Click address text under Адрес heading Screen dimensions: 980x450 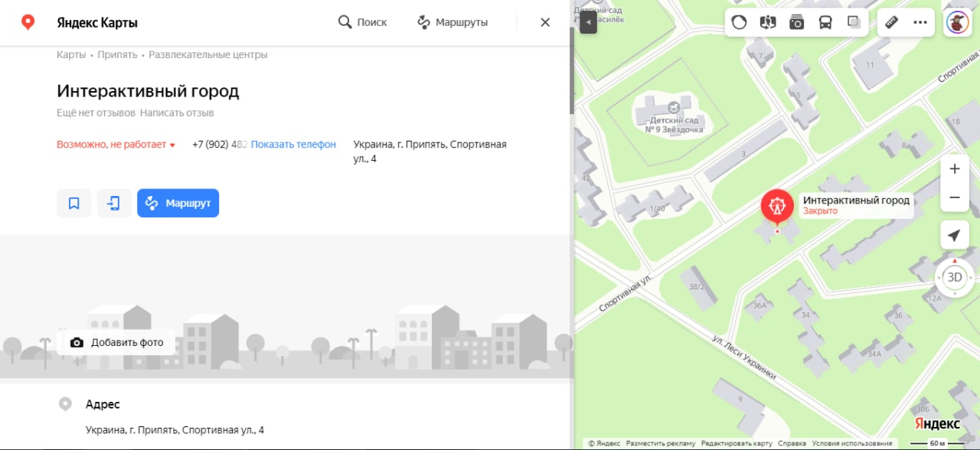coord(175,430)
